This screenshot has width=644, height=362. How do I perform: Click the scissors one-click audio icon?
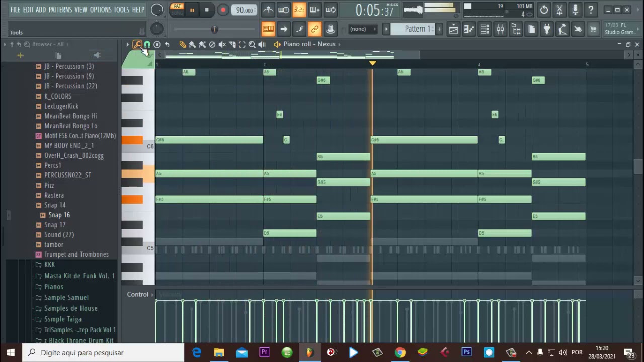(559, 10)
